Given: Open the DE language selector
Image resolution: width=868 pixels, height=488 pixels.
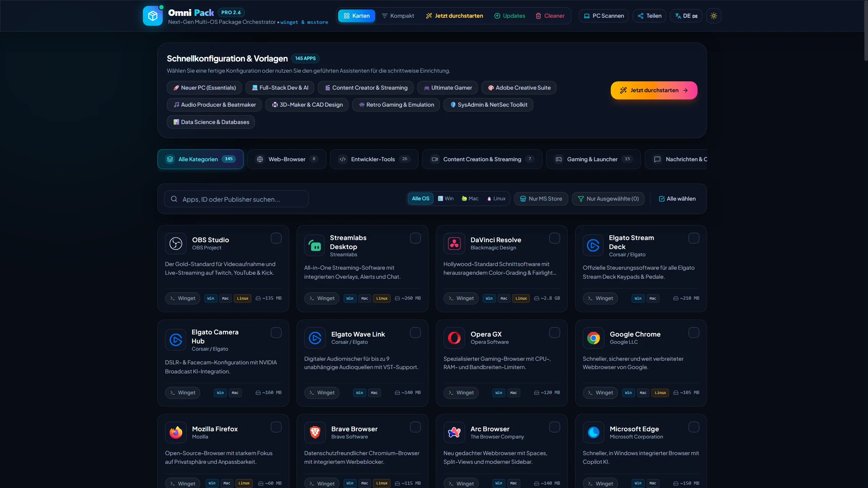Looking at the screenshot, I should pos(686,16).
